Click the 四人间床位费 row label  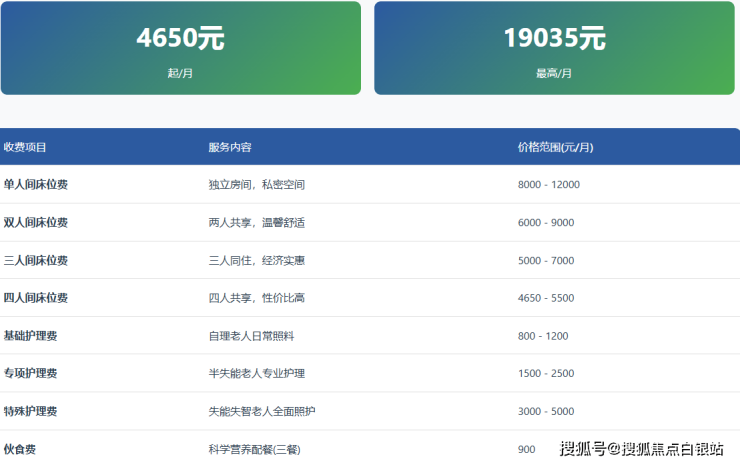click(x=36, y=298)
